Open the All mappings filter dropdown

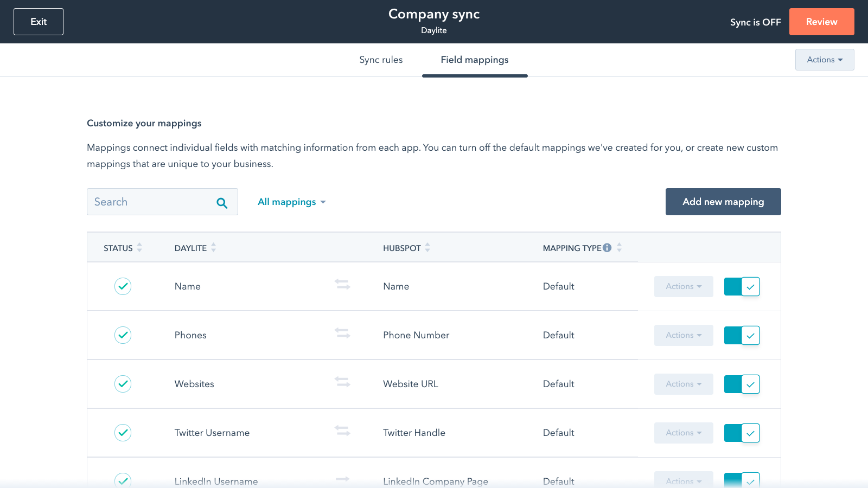click(291, 202)
